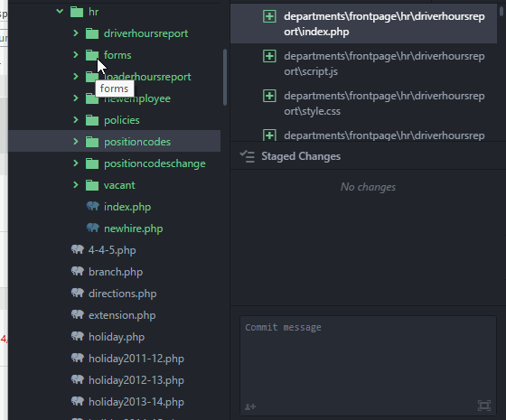
Task: Select the vacant folder name
Action: 119,185
